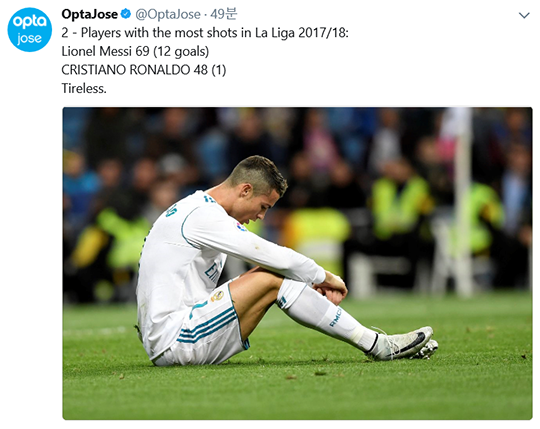The width and height of the screenshot is (540, 429).
Task: Click the Opta Jose profile avatar
Action: coord(30,30)
